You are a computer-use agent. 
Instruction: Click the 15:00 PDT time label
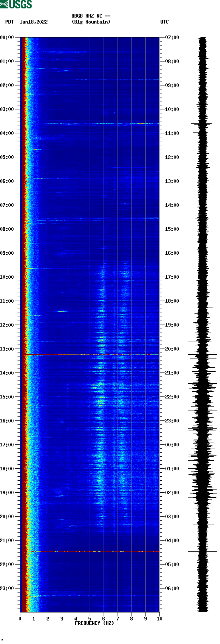[7, 397]
